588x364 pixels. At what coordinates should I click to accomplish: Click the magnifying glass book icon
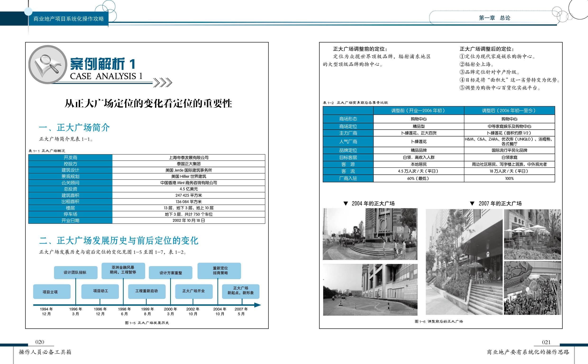(x=48, y=64)
